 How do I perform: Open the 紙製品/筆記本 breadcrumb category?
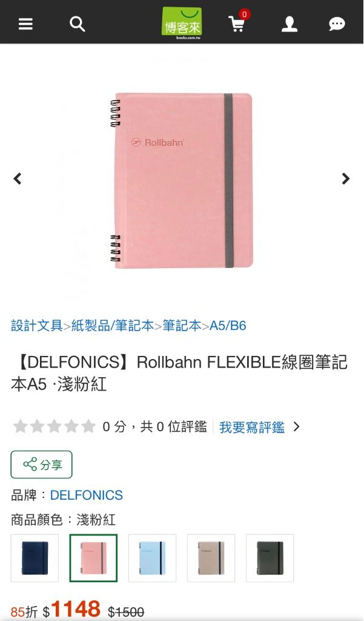click(x=113, y=326)
